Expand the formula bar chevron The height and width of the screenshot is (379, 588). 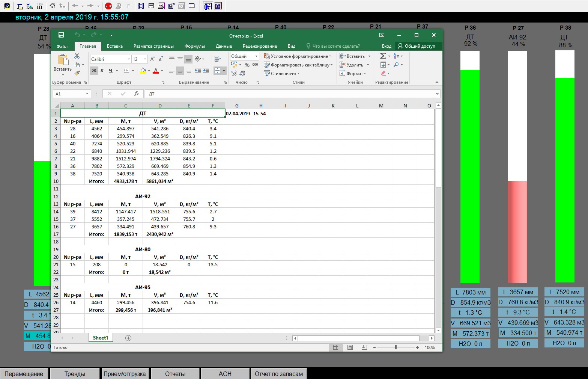click(437, 94)
